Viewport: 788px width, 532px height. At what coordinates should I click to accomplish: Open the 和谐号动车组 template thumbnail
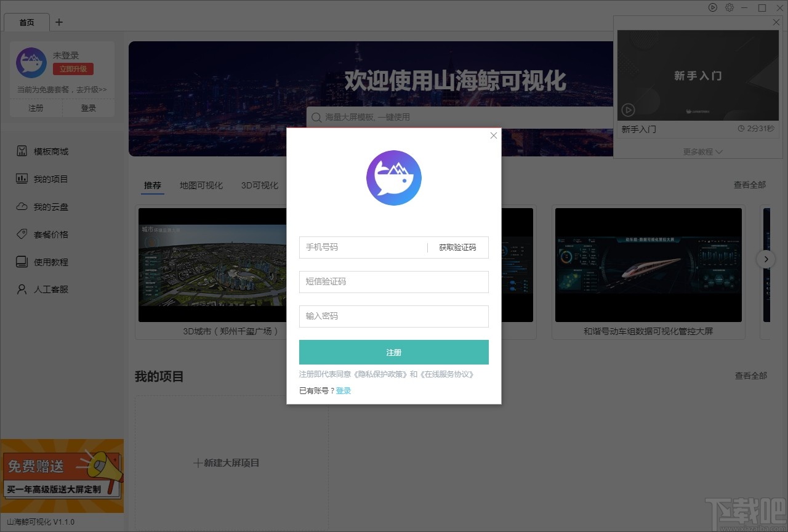[648, 265]
